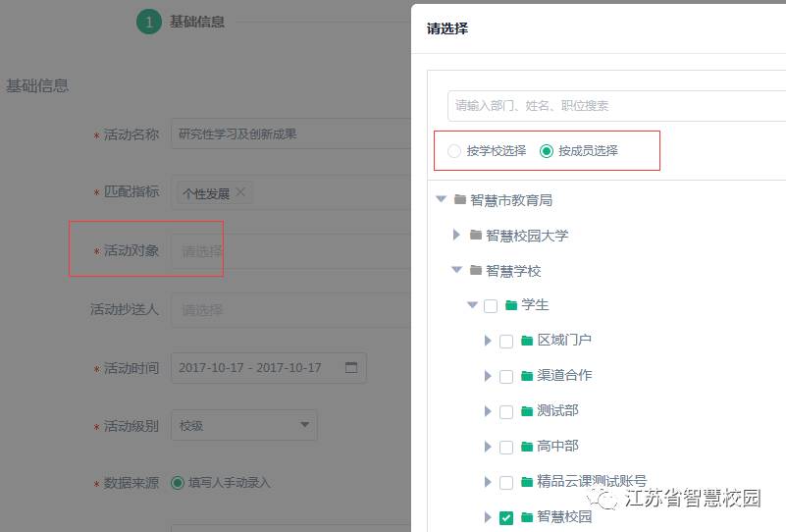Check the 高中部 checkbox
The height and width of the screenshot is (532, 786).
[x=506, y=448]
